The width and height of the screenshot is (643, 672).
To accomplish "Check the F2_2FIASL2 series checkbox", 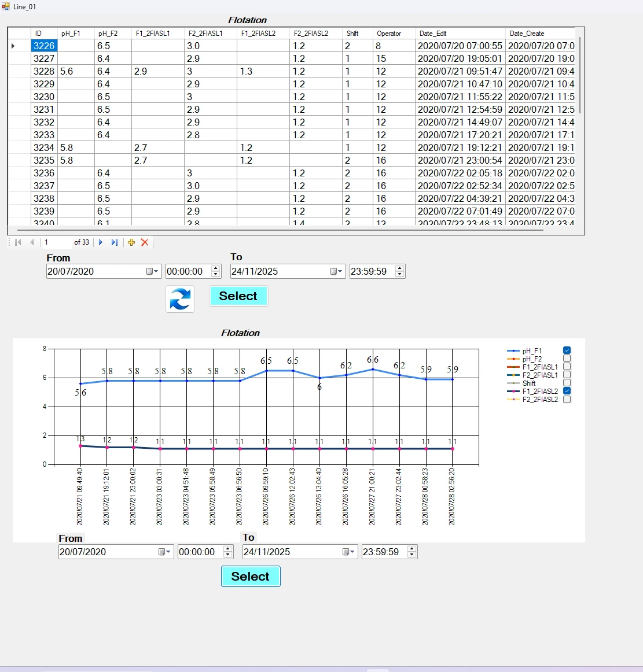I will coord(567,399).
